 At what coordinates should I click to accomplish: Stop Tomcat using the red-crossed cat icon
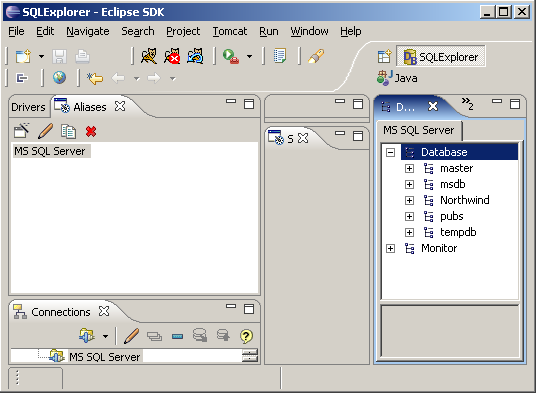tap(172, 56)
